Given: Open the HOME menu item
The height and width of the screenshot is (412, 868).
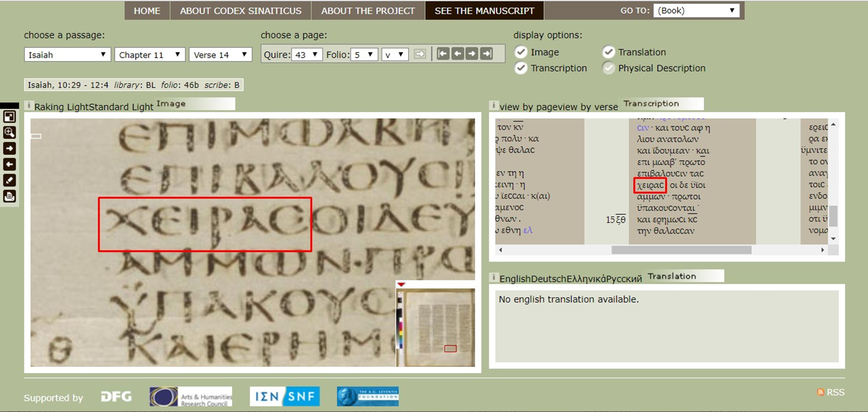Looking at the screenshot, I should tap(147, 11).
